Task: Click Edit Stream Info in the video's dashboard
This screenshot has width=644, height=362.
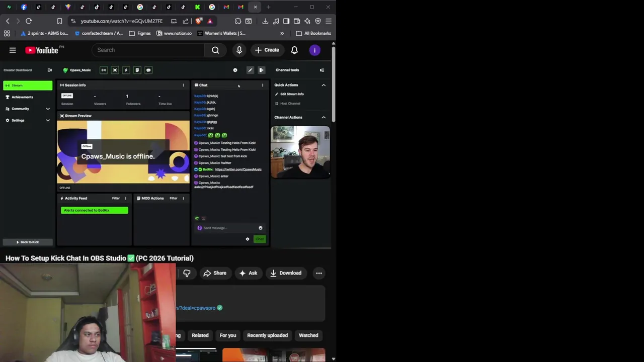Action: (x=289, y=94)
